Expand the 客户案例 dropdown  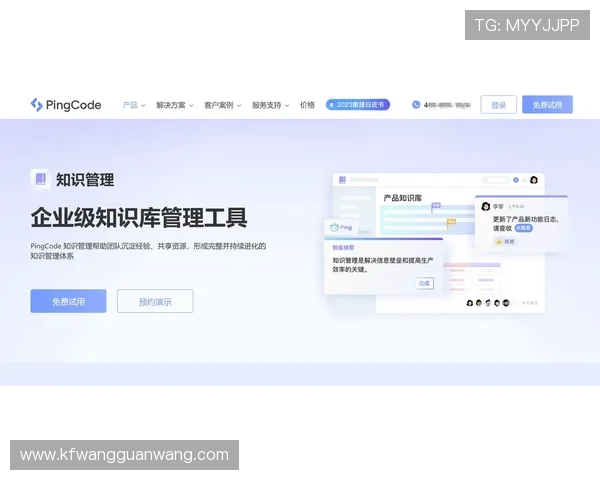click(223, 105)
